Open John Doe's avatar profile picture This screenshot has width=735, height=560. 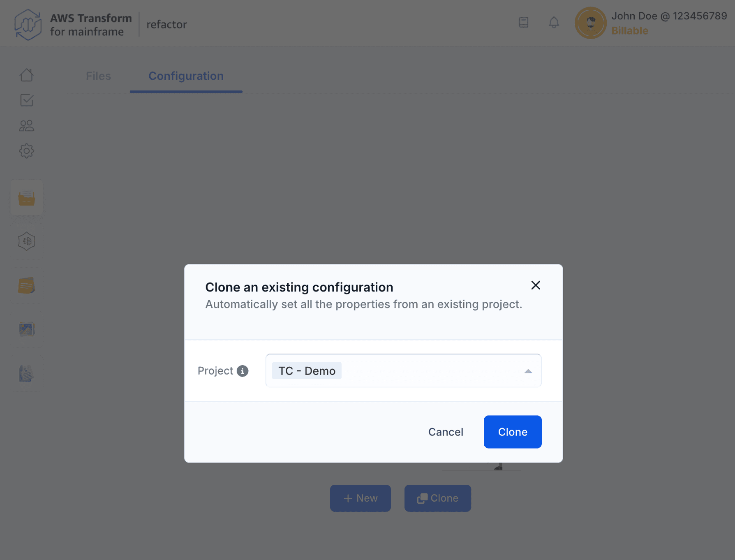pos(591,23)
